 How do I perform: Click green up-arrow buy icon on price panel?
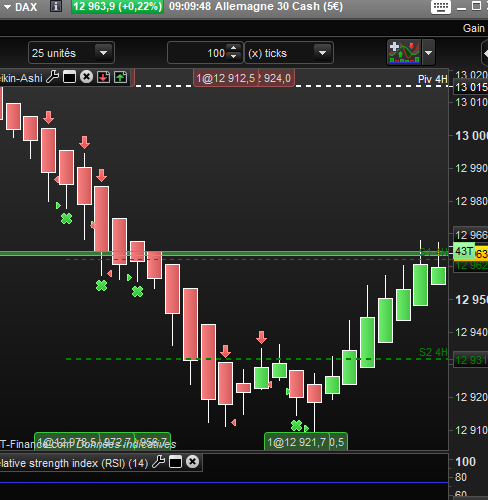(120, 77)
